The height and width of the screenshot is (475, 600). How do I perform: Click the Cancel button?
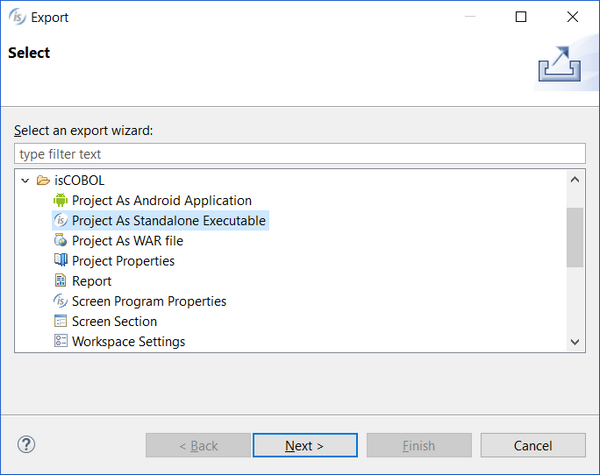tap(533, 446)
